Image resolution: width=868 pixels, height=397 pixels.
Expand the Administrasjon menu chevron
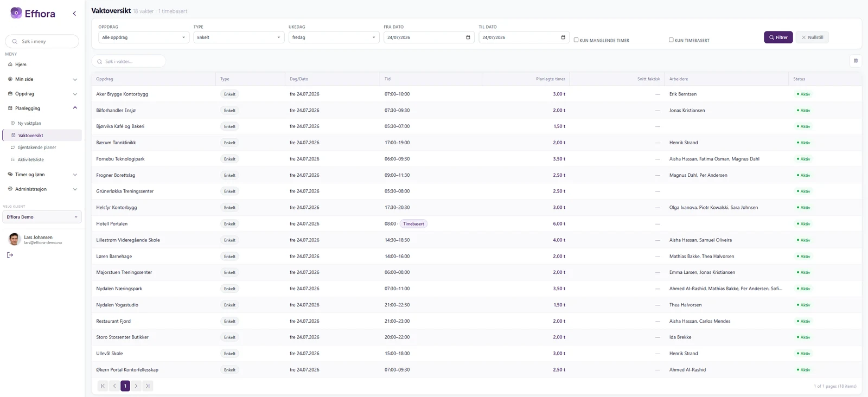point(75,189)
